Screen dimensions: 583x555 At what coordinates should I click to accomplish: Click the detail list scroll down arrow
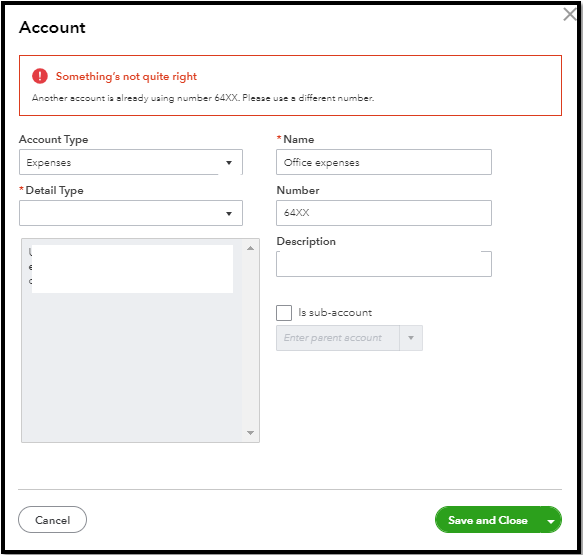point(251,433)
